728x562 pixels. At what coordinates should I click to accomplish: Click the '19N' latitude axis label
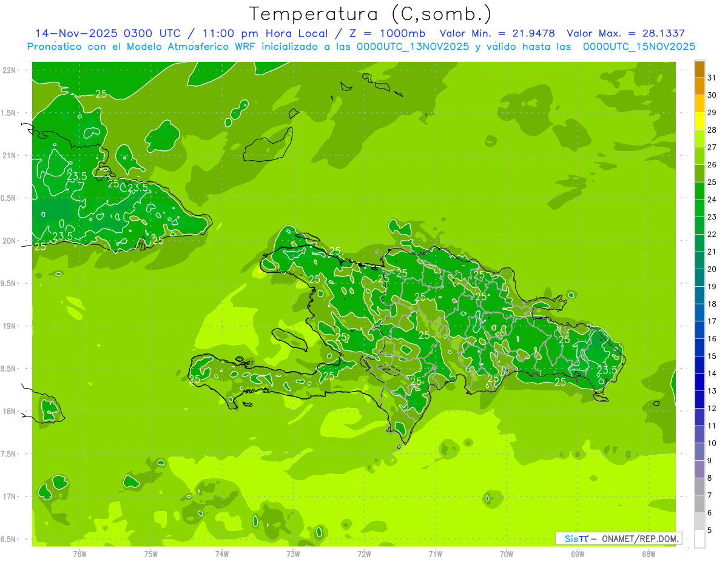[10, 326]
